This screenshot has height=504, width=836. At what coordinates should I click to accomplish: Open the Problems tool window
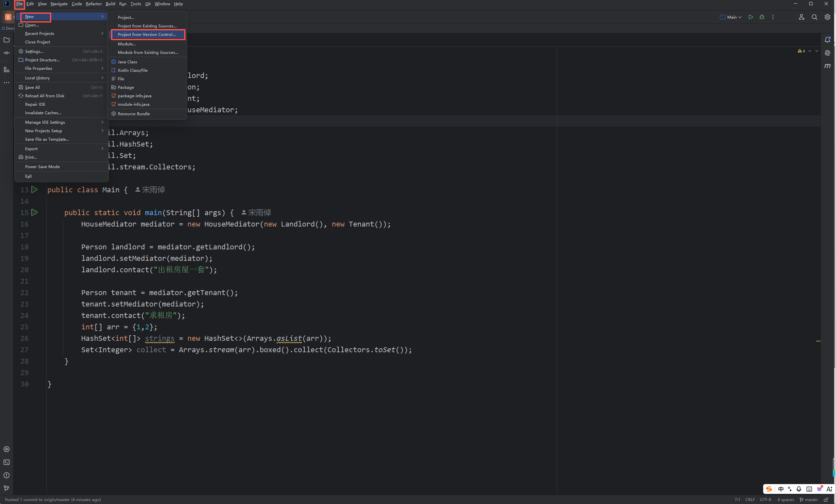[x=7, y=475]
